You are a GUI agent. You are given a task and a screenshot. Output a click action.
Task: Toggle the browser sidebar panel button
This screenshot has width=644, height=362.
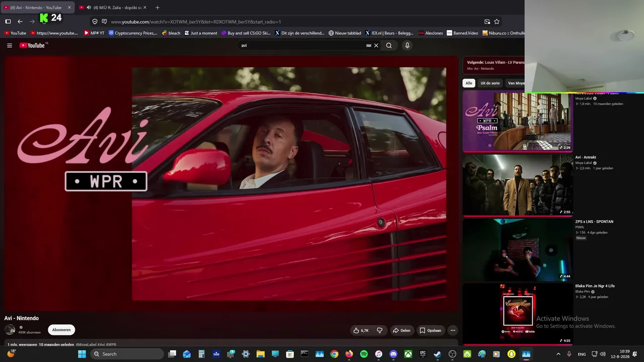coord(8,22)
